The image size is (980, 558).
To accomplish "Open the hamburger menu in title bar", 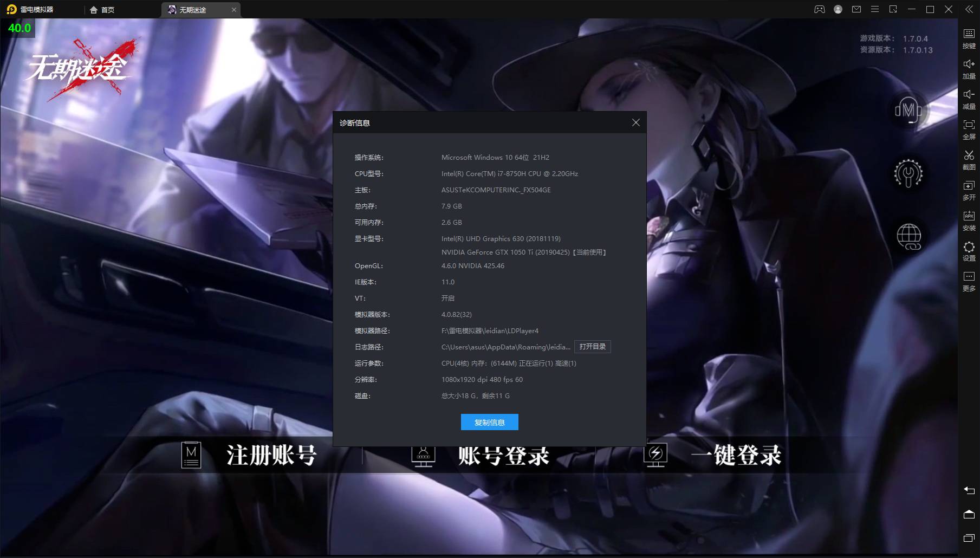I will pyautogui.click(x=874, y=9).
